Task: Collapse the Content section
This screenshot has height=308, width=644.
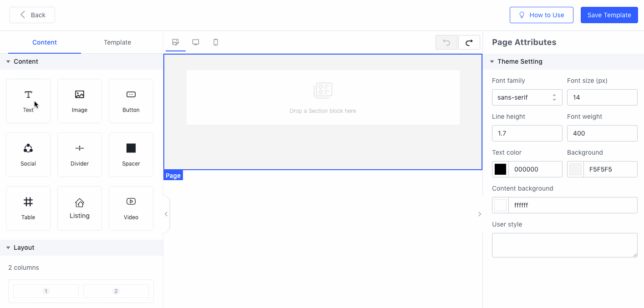Action: coord(8,61)
